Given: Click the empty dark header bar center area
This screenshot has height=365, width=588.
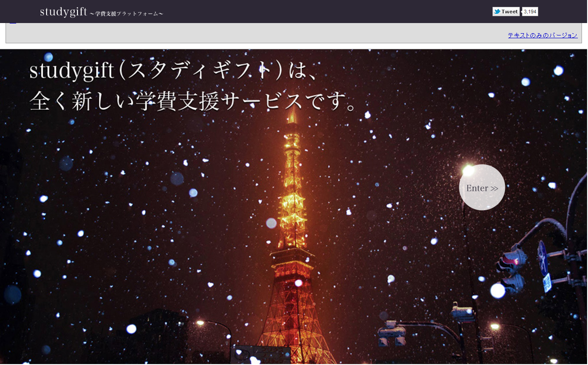Looking at the screenshot, I should click(323, 12).
